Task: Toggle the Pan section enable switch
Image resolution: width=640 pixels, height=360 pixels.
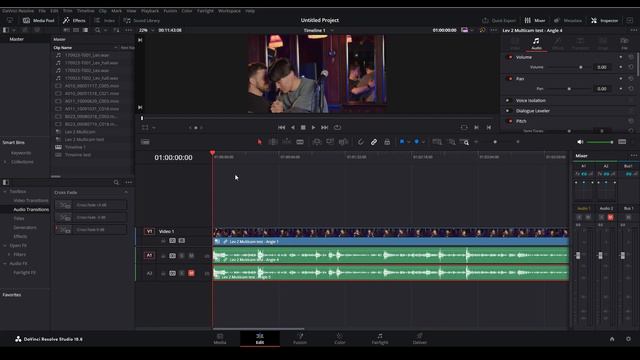Action: coord(510,78)
